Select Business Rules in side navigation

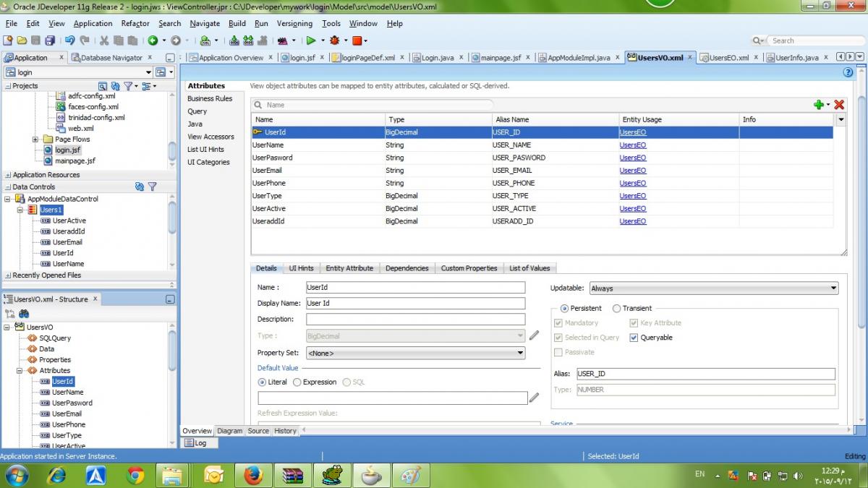click(210, 98)
